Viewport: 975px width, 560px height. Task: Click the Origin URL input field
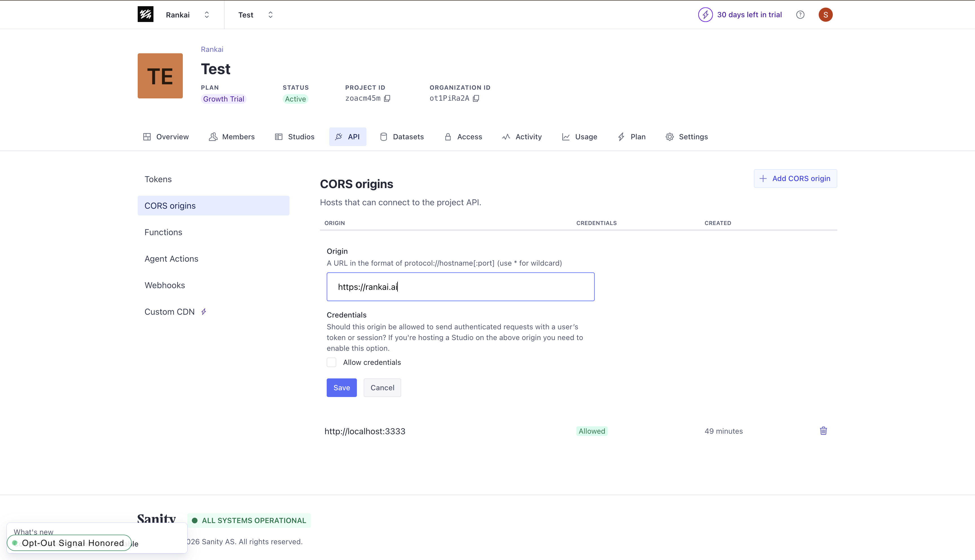460,287
